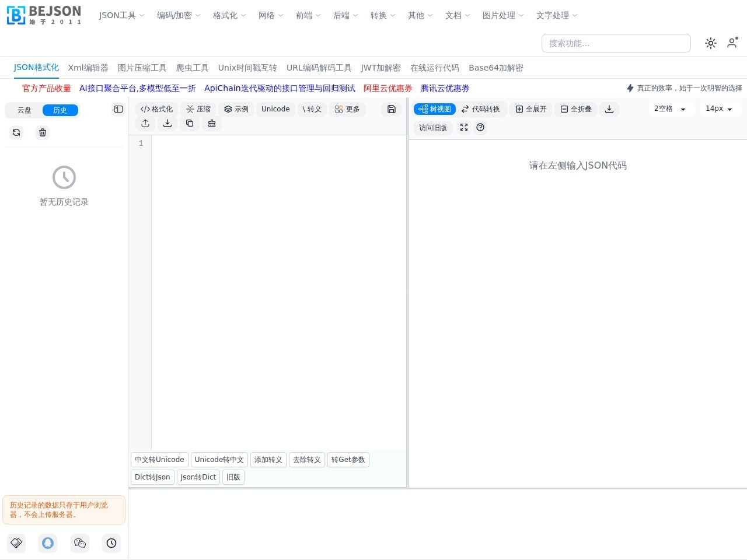Click the Dict转Json button
This screenshot has width=747, height=560.
152,477
